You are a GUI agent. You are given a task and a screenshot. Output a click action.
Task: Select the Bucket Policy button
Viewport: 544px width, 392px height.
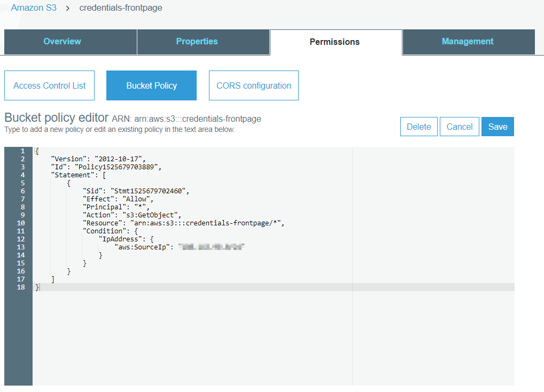(151, 85)
